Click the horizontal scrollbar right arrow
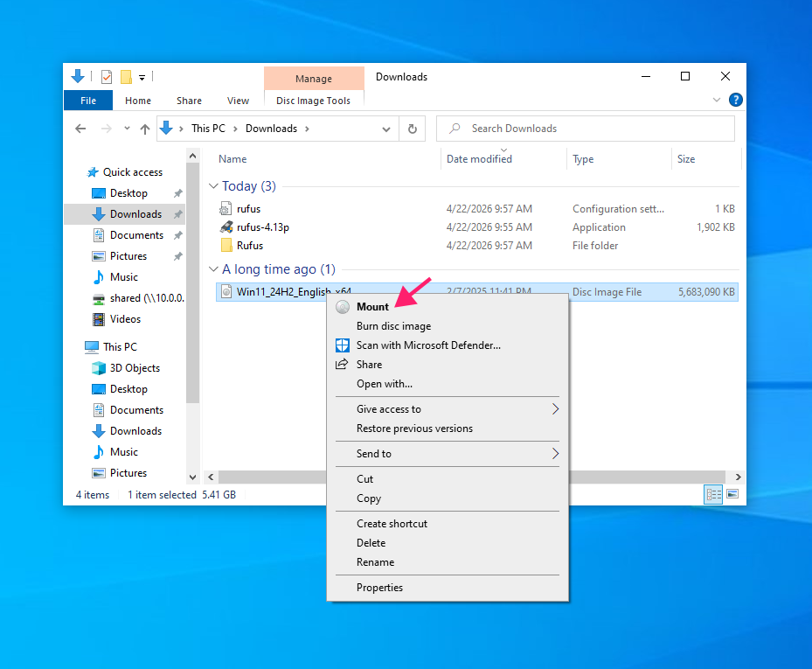 point(738,477)
